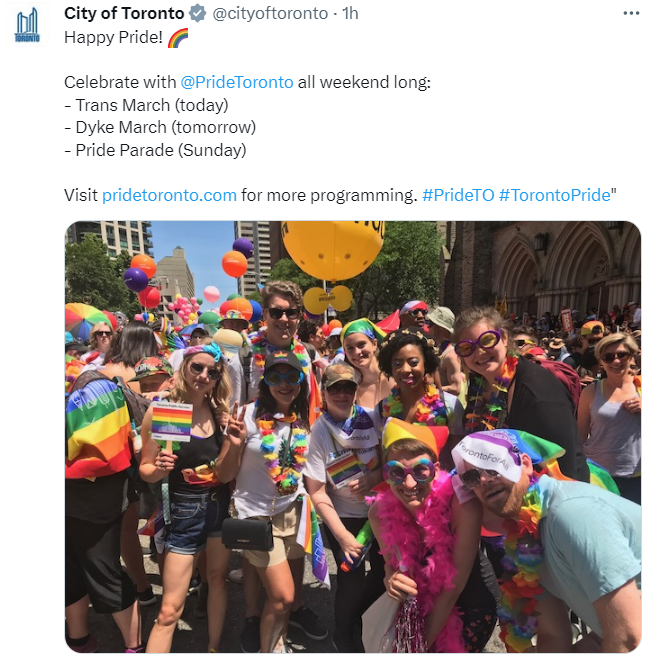Click the 'all weekend long:' text
Image resolution: width=647 pixels, height=659 pixels.
tap(364, 82)
